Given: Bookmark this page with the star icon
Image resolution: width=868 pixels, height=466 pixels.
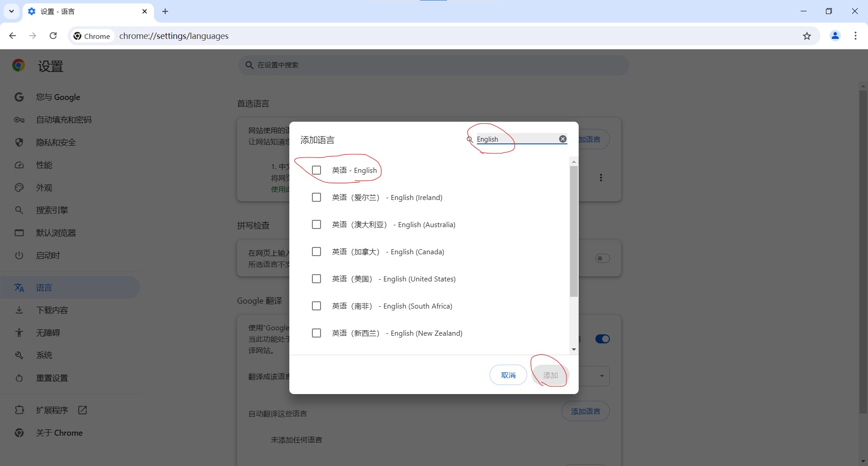Looking at the screenshot, I should pyautogui.click(x=807, y=36).
